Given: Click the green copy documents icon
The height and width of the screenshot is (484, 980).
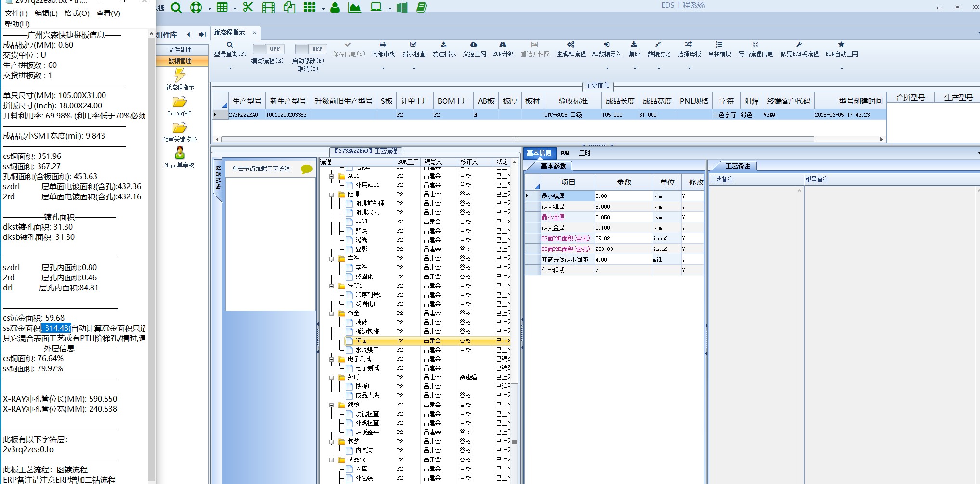Looking at the screenshot, I should [x=289, y=7].
